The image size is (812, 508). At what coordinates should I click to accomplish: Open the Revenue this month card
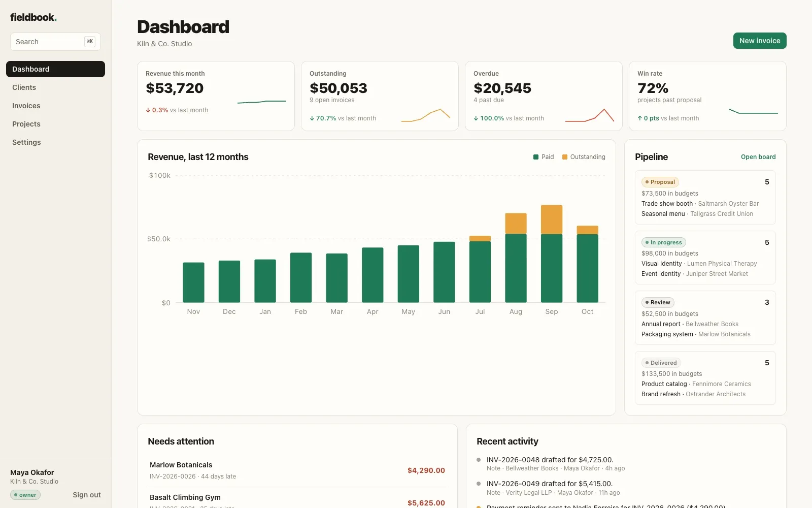(216, 96)
